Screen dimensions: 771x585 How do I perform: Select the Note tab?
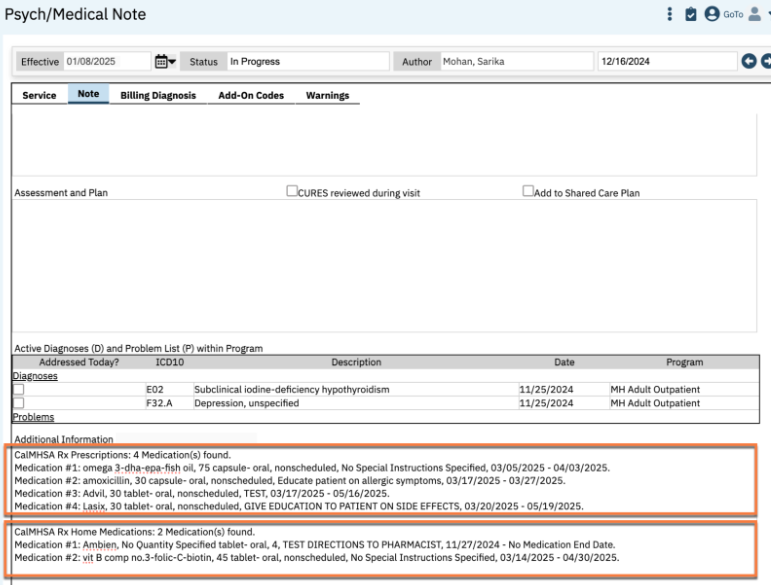(x=89, y=94)
